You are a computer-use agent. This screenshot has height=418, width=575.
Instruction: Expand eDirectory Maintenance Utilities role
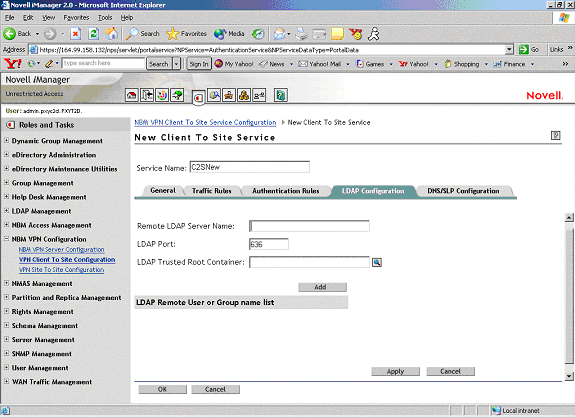coord(6,169)
